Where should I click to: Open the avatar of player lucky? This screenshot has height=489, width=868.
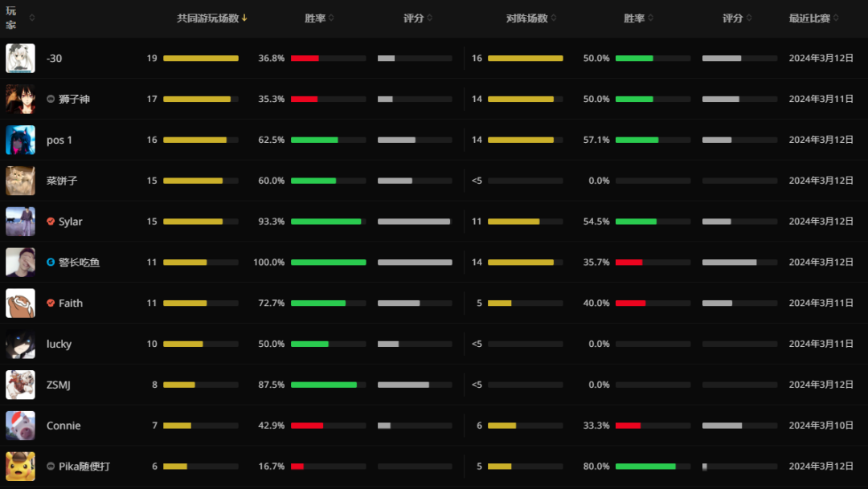click(x=20, y=344)
